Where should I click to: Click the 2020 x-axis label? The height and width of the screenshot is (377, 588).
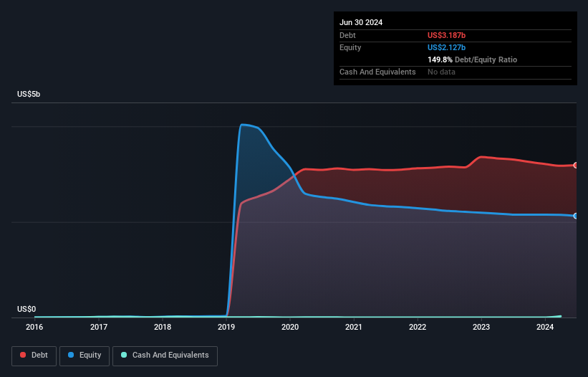coord(290,327)
